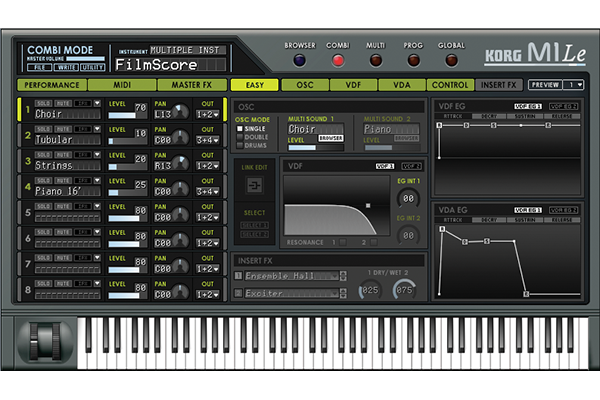
Task: Click the insert FX 1 dry/wet knob
Action: [370, 290]
